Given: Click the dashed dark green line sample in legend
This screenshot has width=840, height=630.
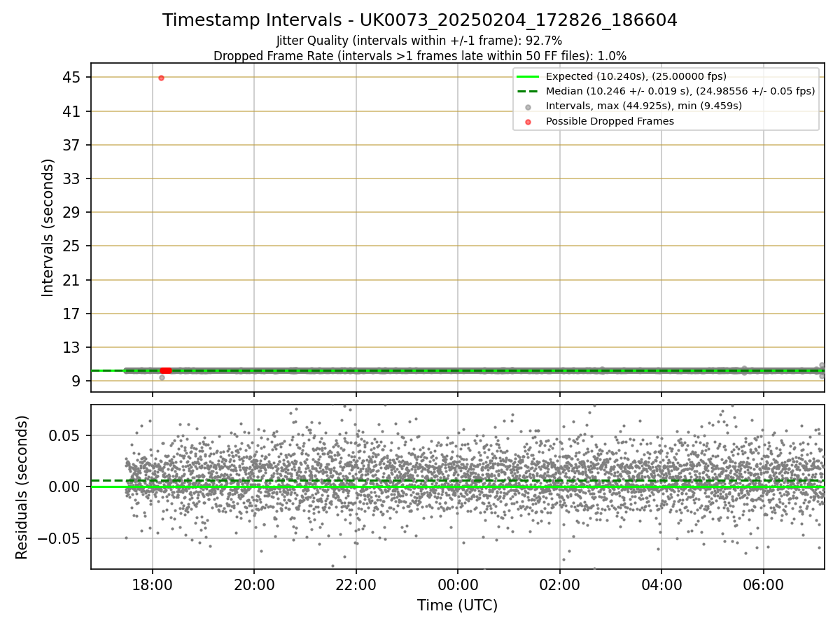Looking at the screenshot, I should (528, 91).
